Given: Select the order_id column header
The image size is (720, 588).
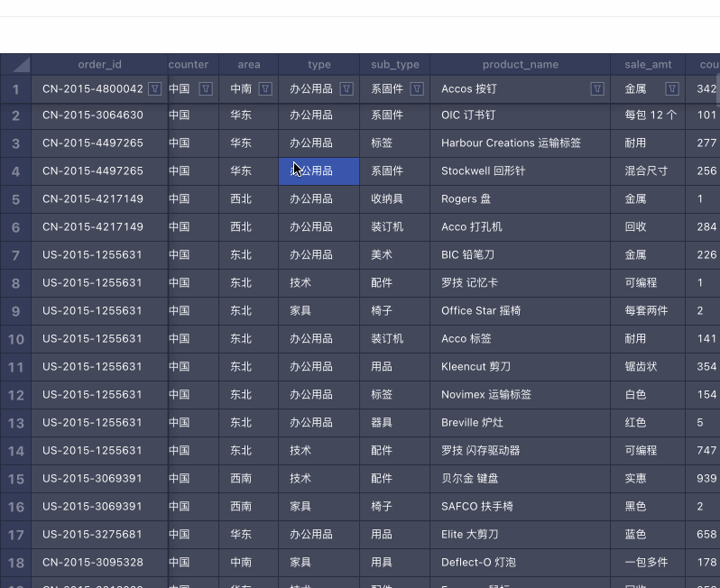Looking at the screenshot, I should click(99, 65).
